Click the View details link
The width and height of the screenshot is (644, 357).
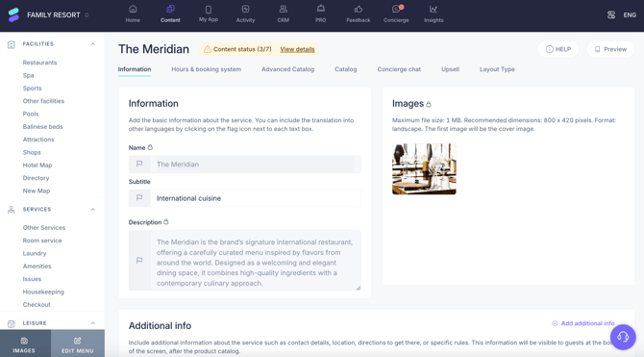point(297,49)
